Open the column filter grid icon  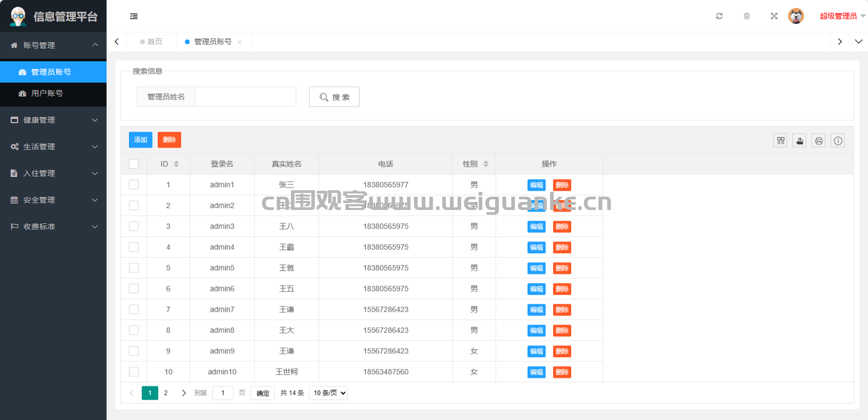(x=781, y=141)
